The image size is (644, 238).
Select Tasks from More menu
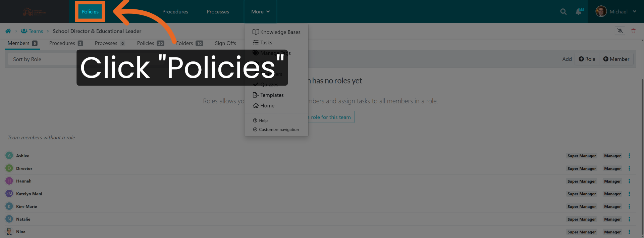tap(262, 43)
